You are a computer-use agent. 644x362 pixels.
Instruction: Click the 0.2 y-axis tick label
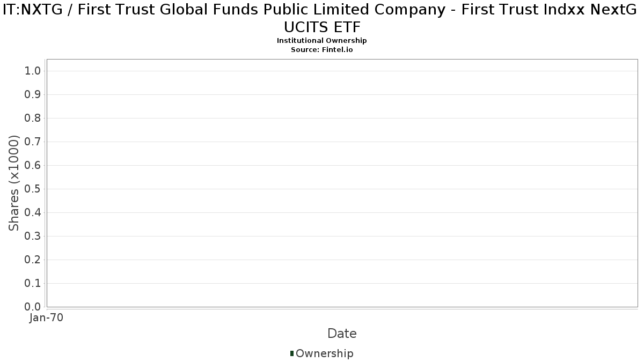point(33,260)
